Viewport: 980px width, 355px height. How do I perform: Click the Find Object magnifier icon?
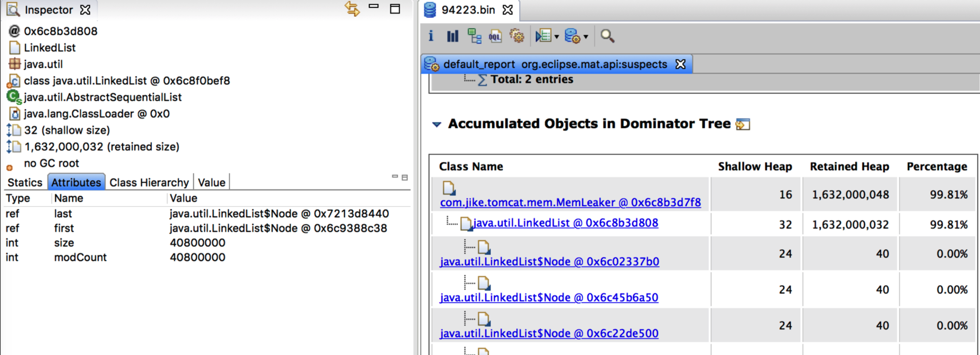(x=607, y=36)
